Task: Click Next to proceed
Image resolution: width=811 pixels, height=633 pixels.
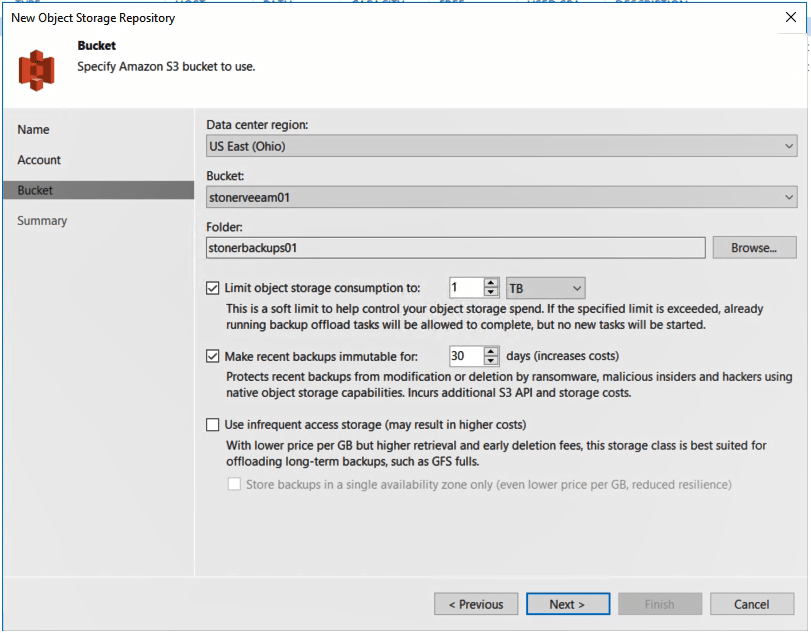Action: click(567, 603)
